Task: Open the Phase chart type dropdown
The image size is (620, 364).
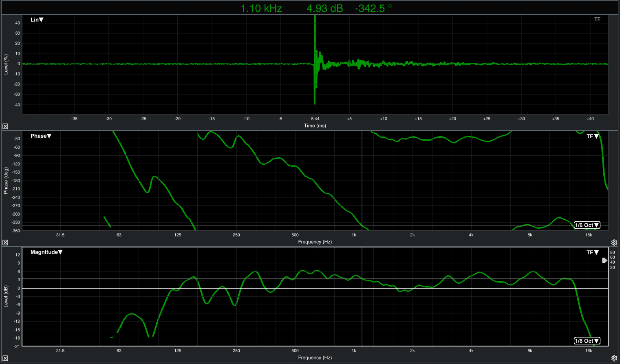Action: [41, 136]
